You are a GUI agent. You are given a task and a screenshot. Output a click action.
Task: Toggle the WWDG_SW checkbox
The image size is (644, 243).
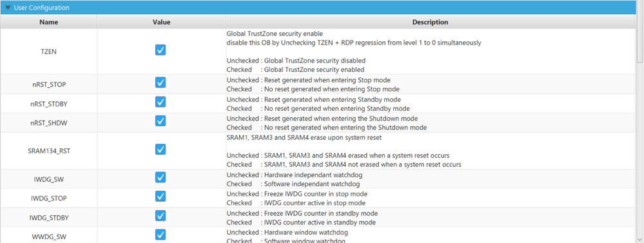point(161,235)
